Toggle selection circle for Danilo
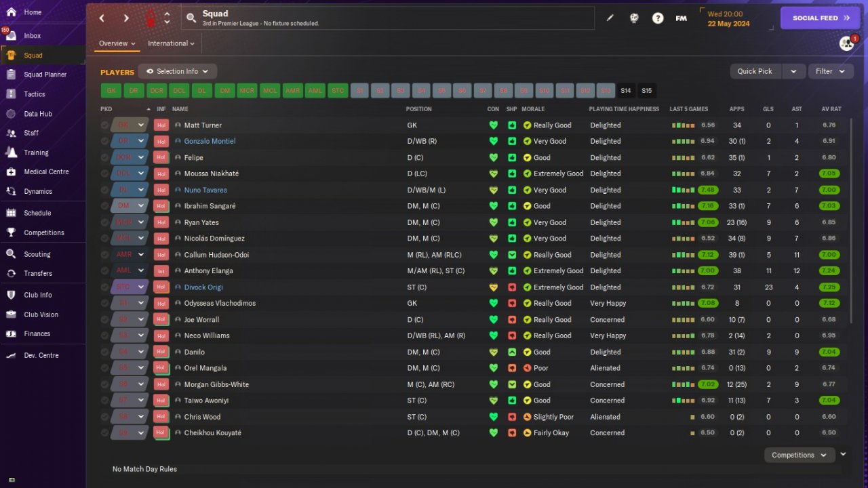The width and height of the screenshot is (868, 488). (x=104, y=352)
